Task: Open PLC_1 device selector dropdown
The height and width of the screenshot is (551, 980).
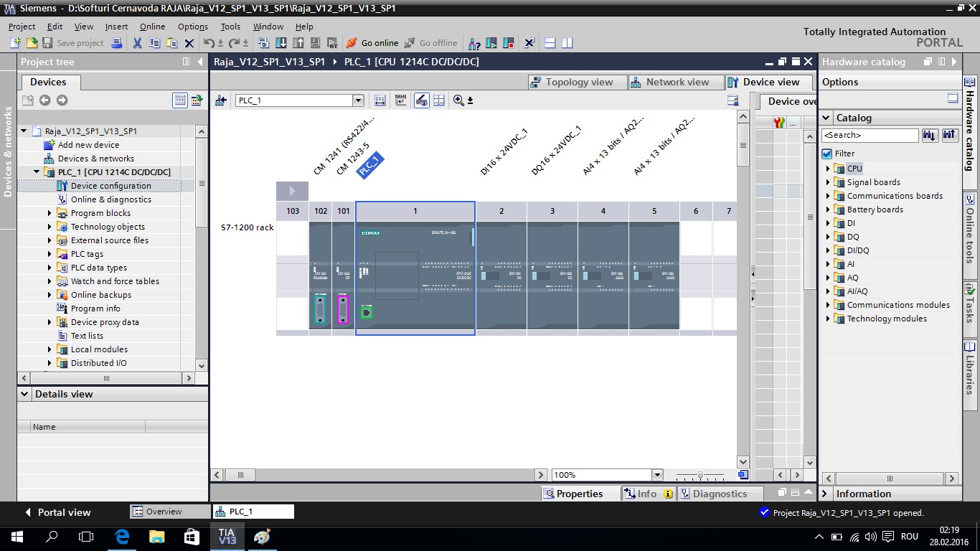Action: 358,100
